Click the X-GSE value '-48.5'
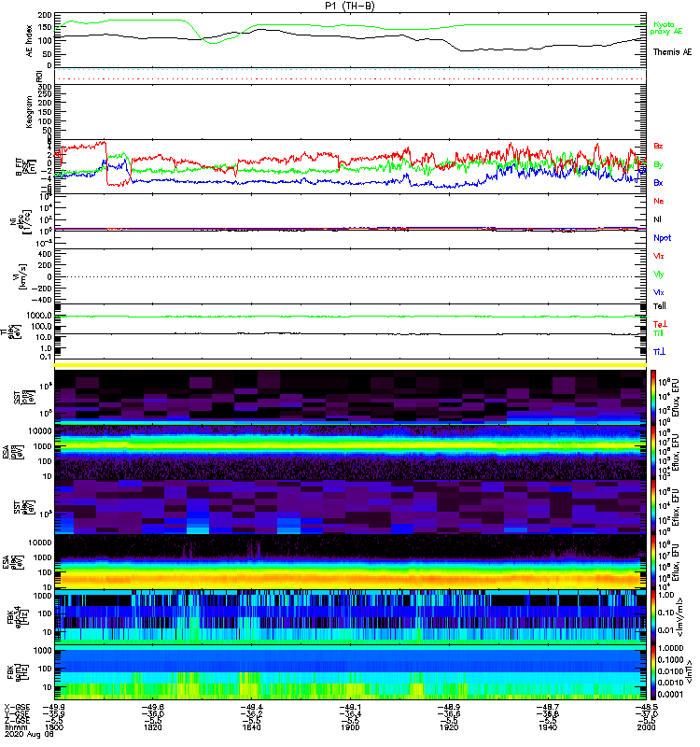This screenshot has height=747, width=700. pos(646,708)
